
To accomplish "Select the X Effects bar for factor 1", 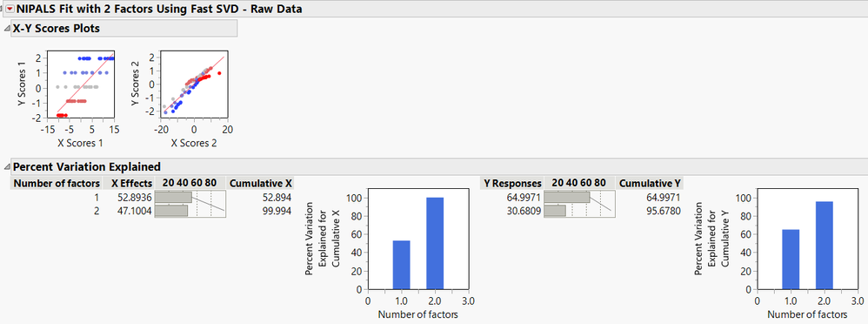I will pos(173,197).
